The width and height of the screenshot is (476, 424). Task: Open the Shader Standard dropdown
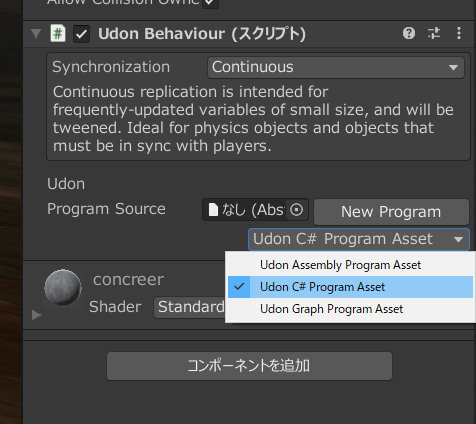(190, 307)
